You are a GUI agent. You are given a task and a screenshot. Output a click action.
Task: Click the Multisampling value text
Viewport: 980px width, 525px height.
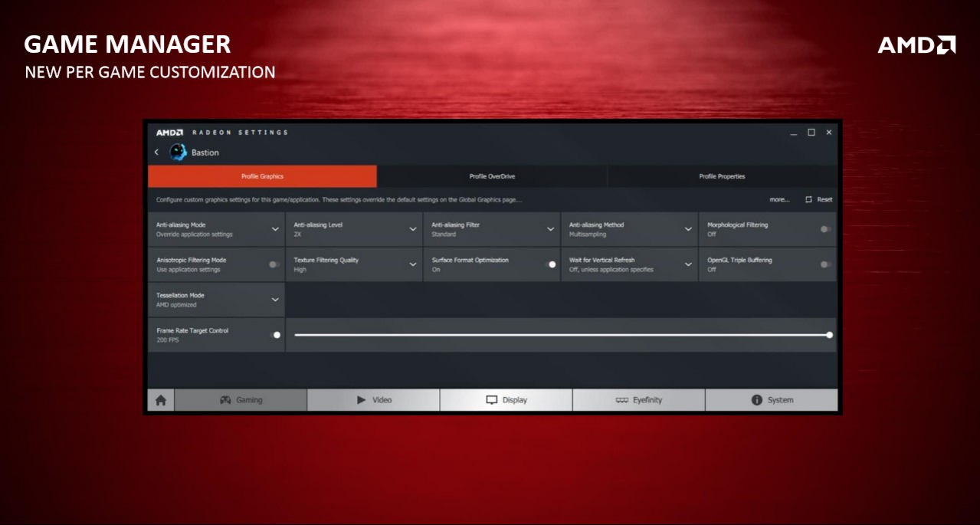coord(588,235)
